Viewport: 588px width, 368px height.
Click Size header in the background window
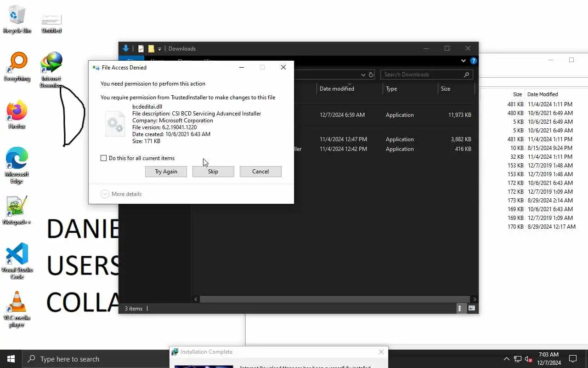518,94
